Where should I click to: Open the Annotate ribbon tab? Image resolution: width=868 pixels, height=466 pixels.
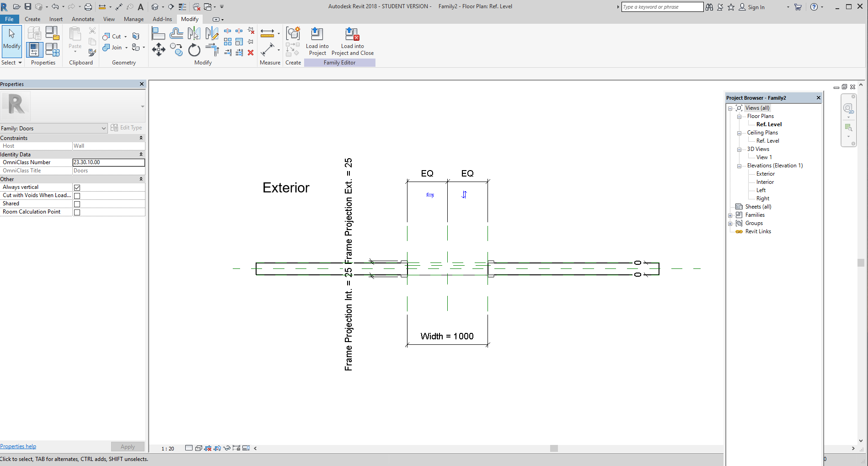[x=83, y=19]
